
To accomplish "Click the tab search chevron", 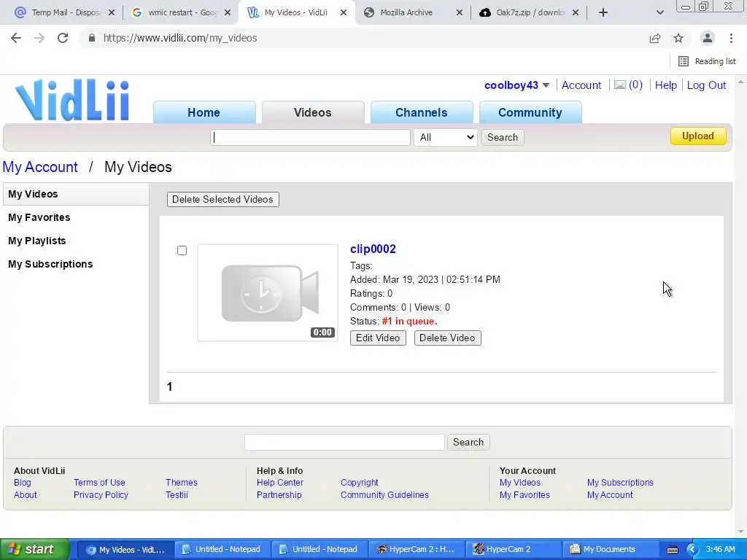I will tap(659, 13).
